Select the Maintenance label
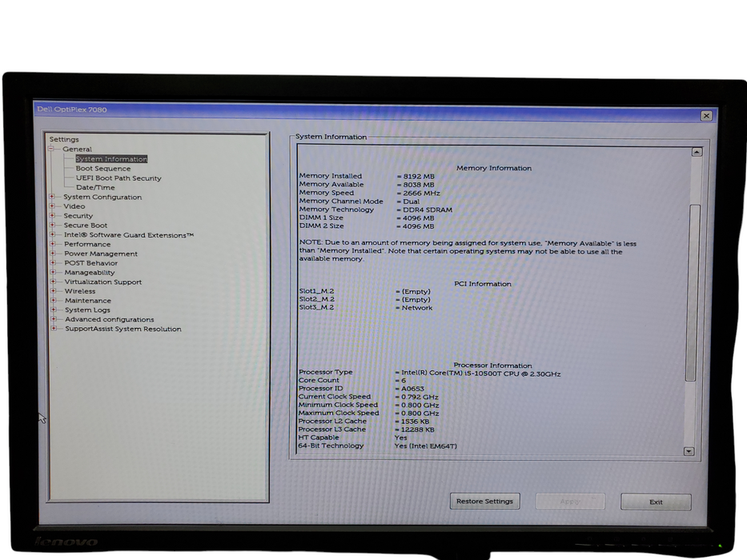 click(x=88, y=301)
